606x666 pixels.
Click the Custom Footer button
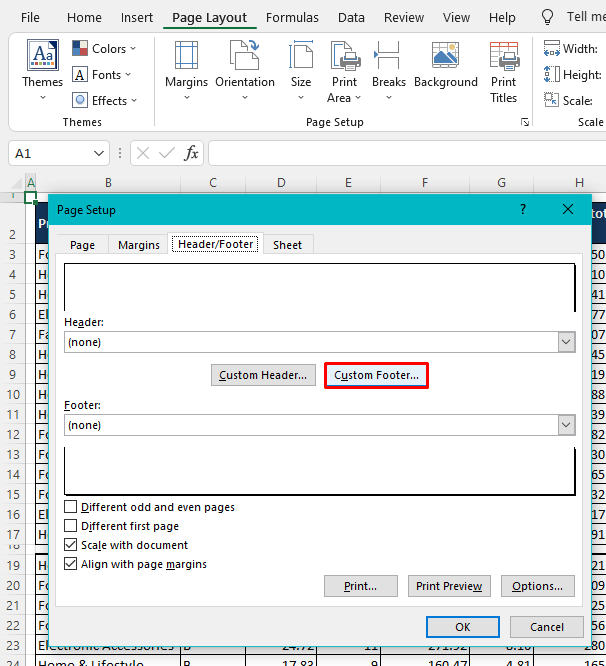click(376, 375)
